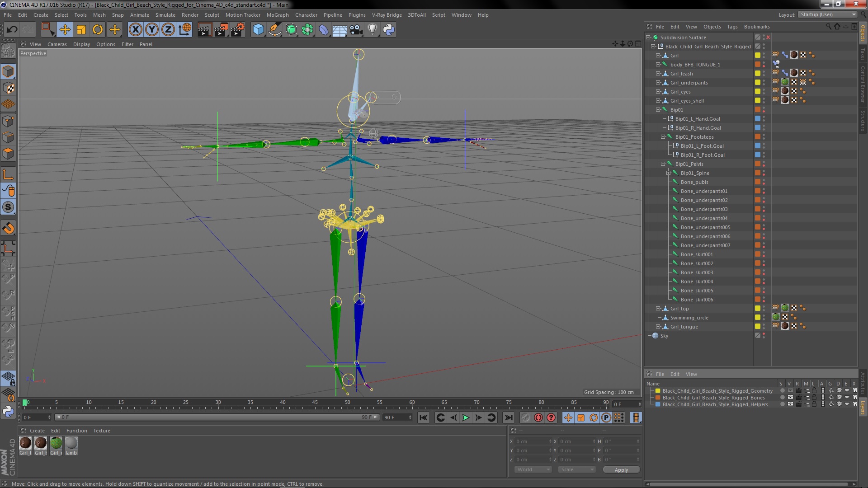Click the Play forward button
Image resolution: width=868 pixels, height=488 pixels.
[466, 418]
